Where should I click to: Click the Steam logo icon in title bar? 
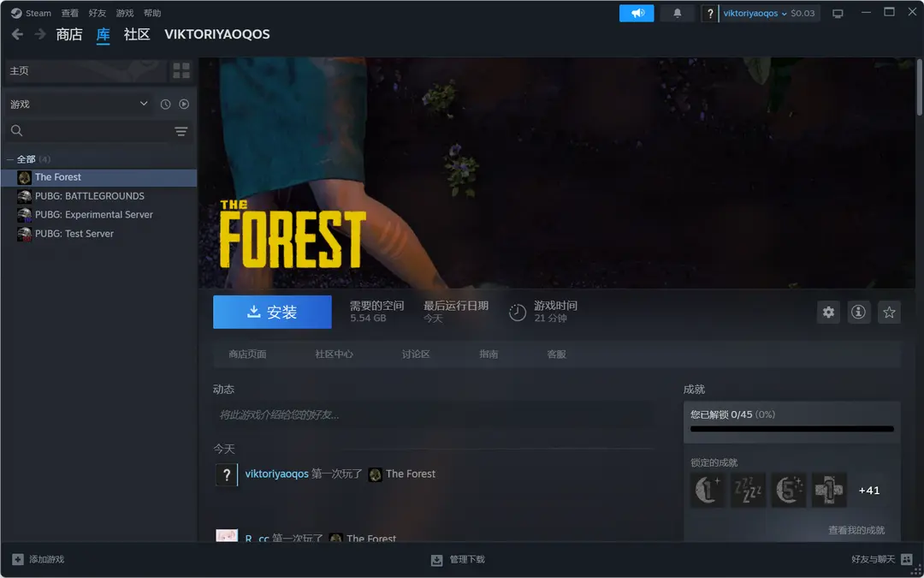coord(16,13)
